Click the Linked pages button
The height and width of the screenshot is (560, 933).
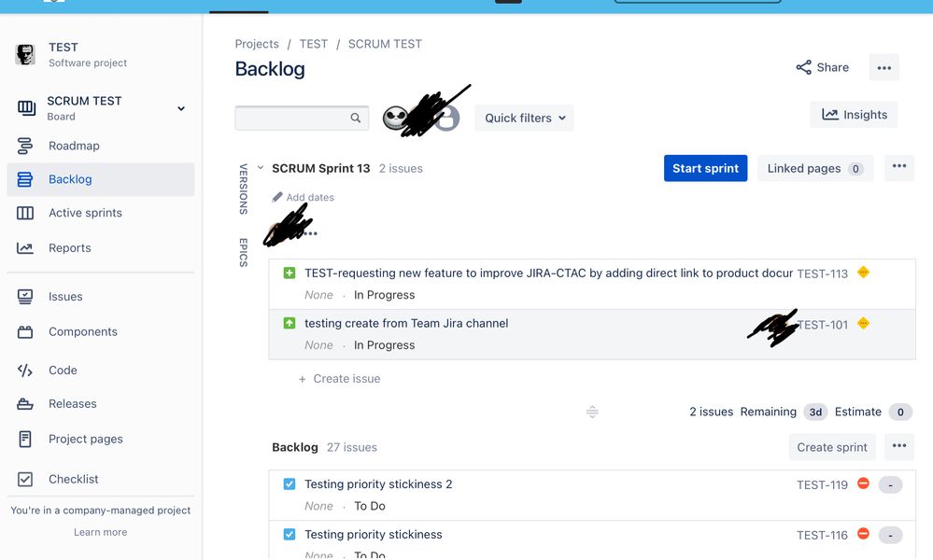[x=815, y=168]
